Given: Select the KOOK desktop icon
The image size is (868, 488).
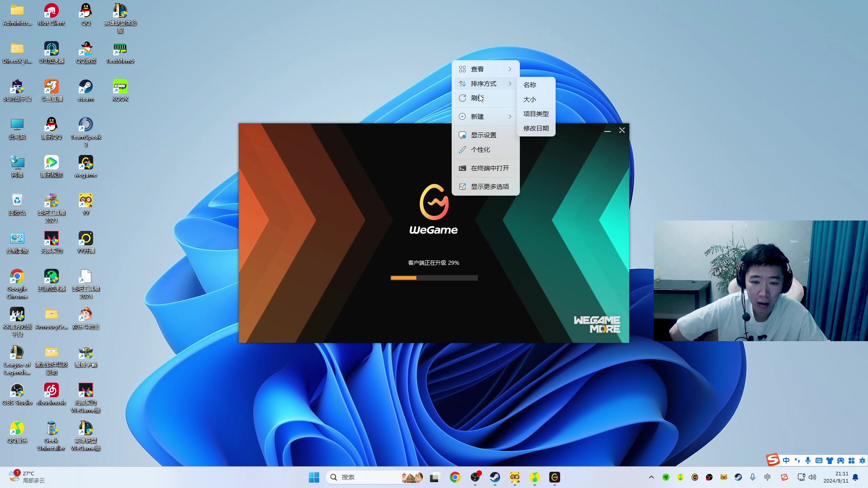Looking at the screenshot, I should click(x=120, y=90).
